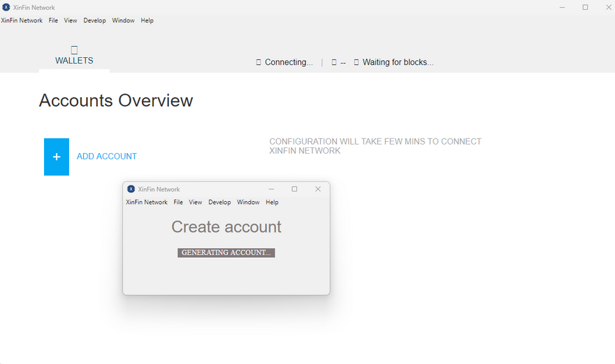
Task: Click the Connecting... status text
Action: (x=289, y=62)
